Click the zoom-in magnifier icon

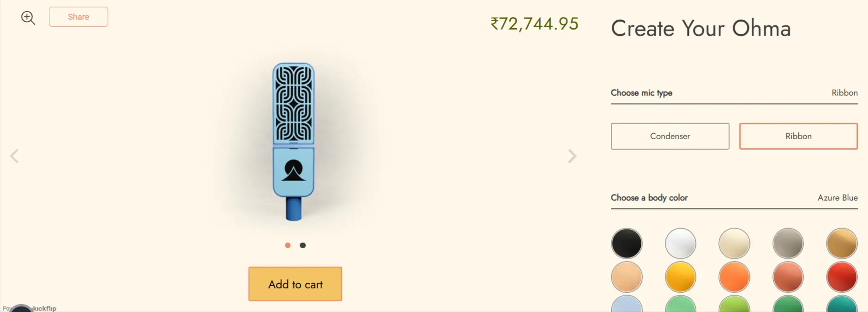coord(28,18)
